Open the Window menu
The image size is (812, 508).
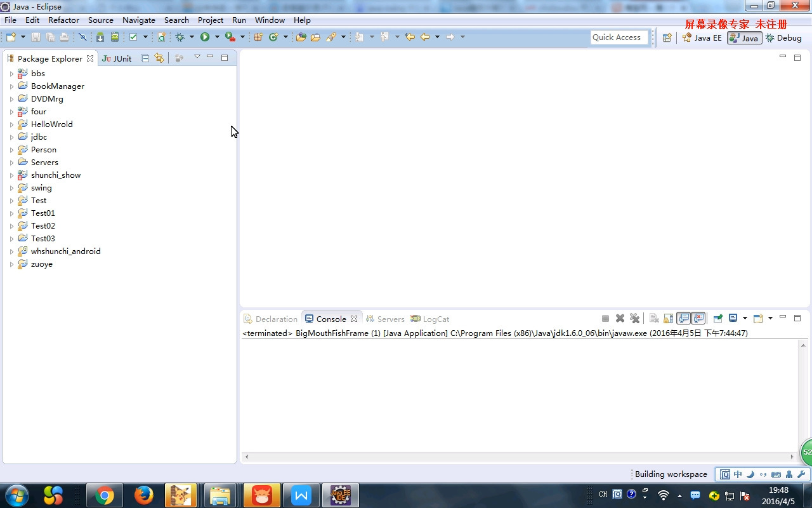coord(270,20)
